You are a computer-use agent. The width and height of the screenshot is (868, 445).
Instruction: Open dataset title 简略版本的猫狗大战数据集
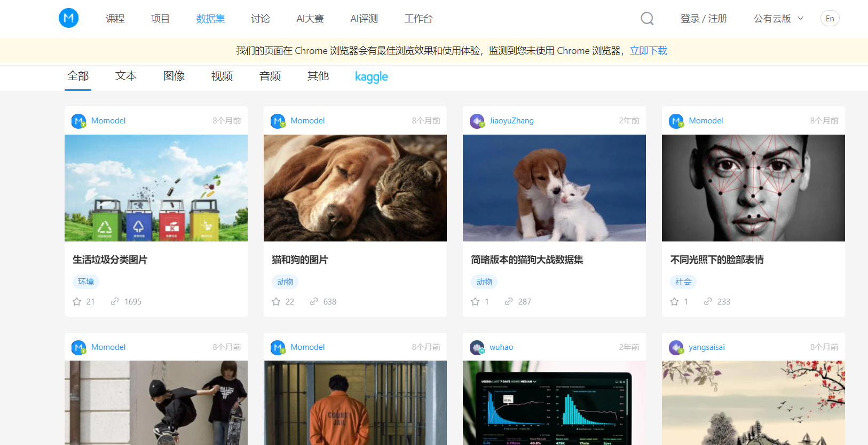527,260
